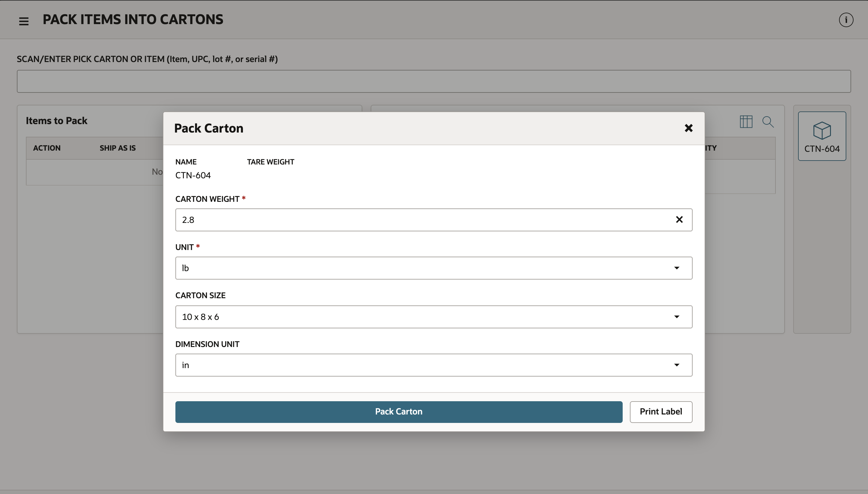Click the Items to Pack heading

pos(56,121)
